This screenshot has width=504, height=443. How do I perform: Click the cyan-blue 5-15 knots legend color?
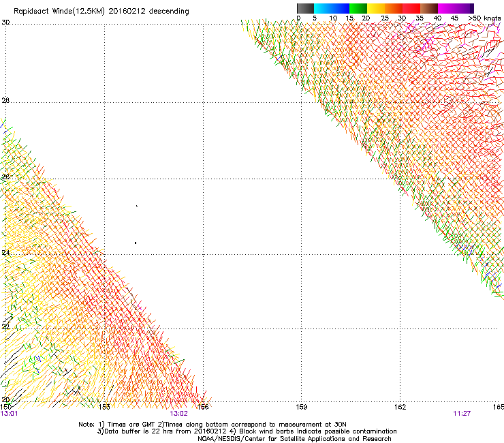click(332, 8)
